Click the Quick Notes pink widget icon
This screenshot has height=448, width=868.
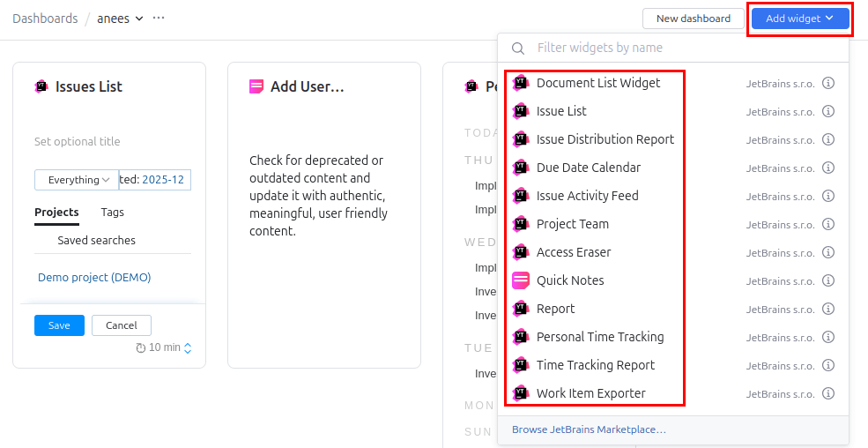[521, 280]
